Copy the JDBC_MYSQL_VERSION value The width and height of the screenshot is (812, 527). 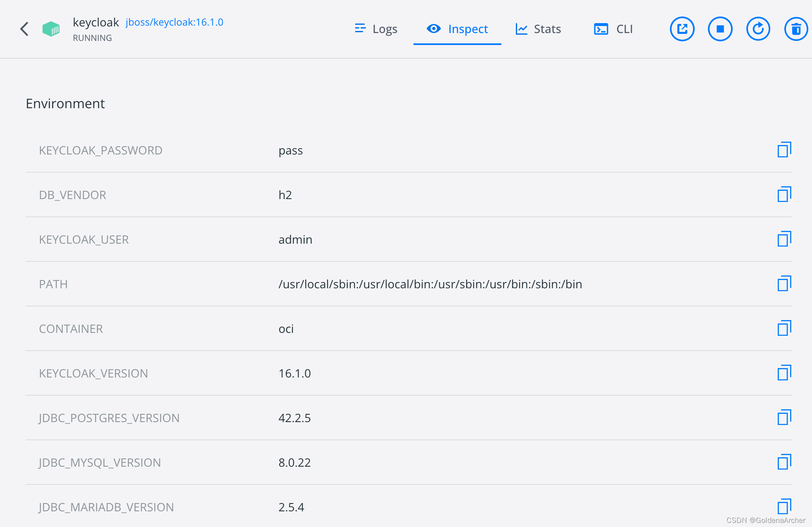784,462
